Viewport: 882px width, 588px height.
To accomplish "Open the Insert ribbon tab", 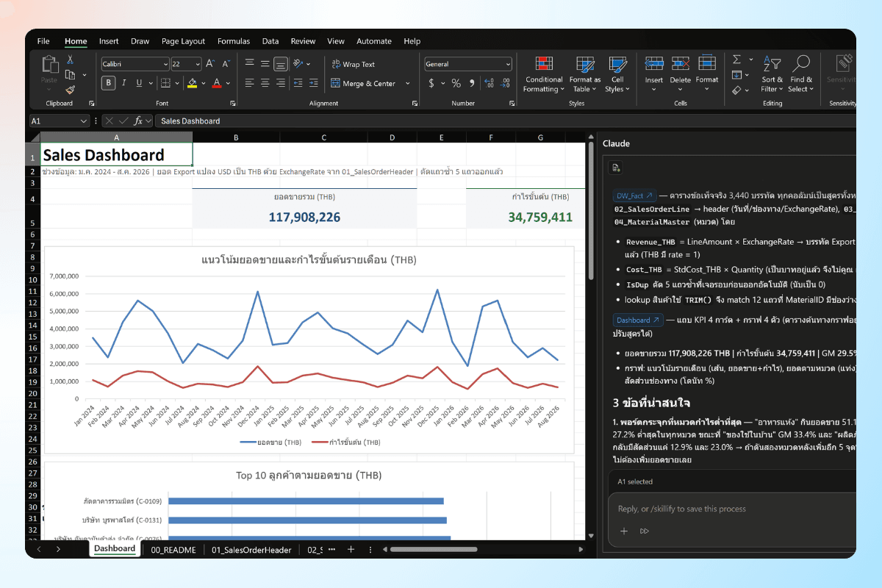I will 109,41.
